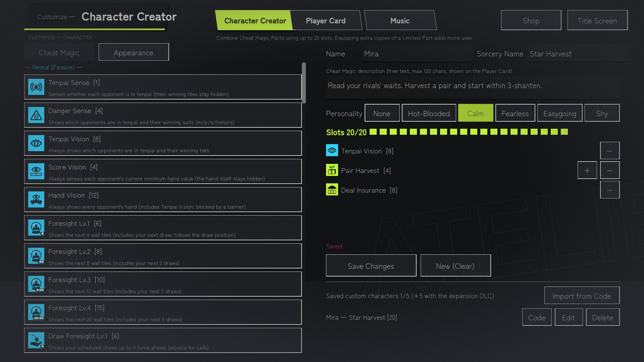Click the Sorcery Name field Star Harvest
Viewport: 644px width, 362px height.
(x=578, y=54)
